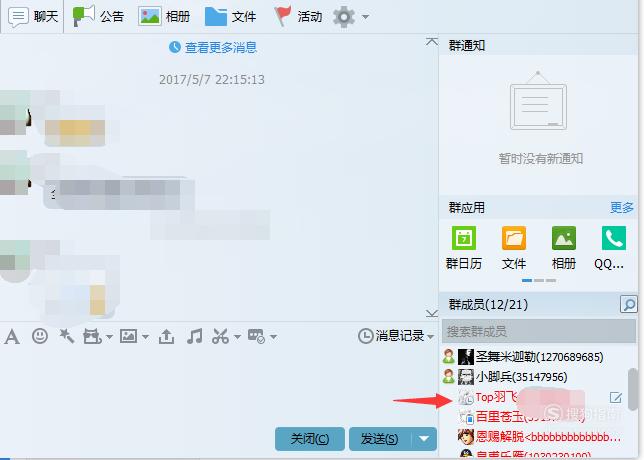Expand the screenshot options dropdown arrow

[x=237, y=337]
